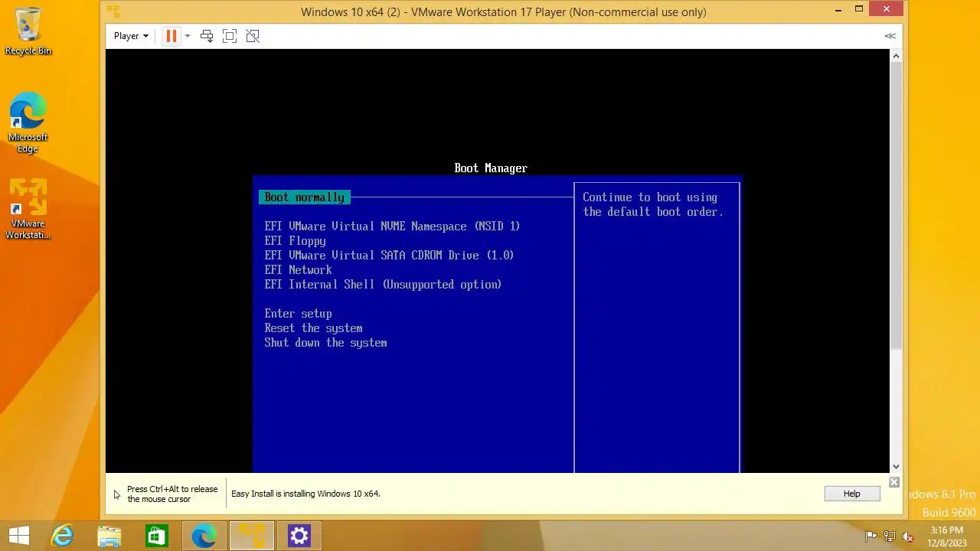Open the Windows Start button
Viewport: 980px width, 551px height.
click(x=19, y=536)
